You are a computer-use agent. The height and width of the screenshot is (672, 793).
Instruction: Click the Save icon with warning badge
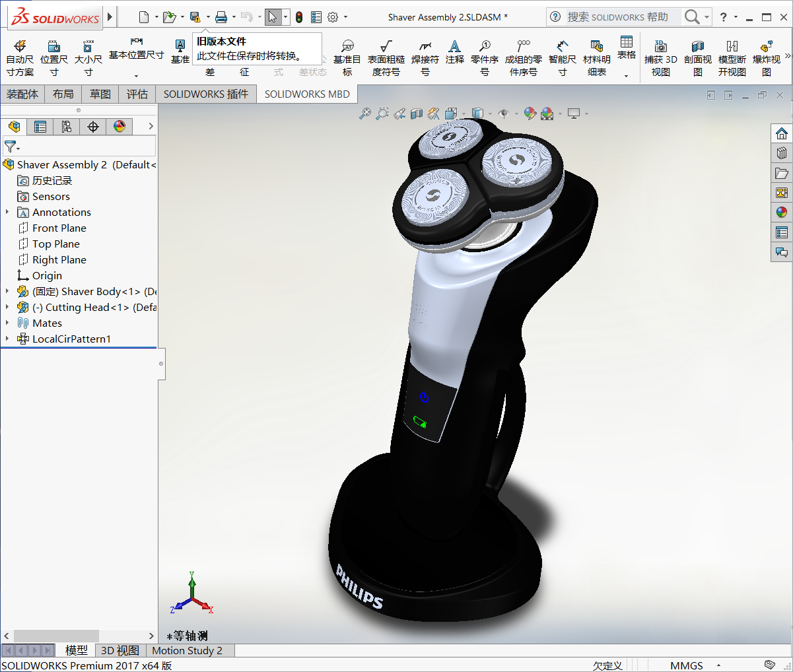pos(195,17)
